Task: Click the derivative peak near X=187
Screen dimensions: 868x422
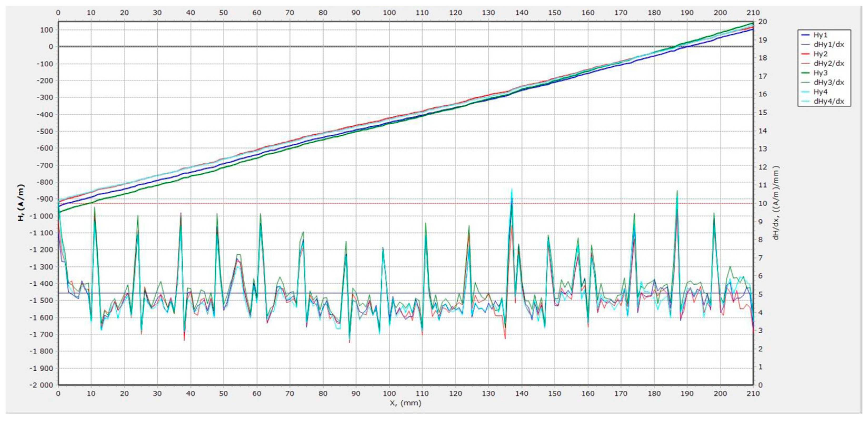Action: click(x=677, y=191)
